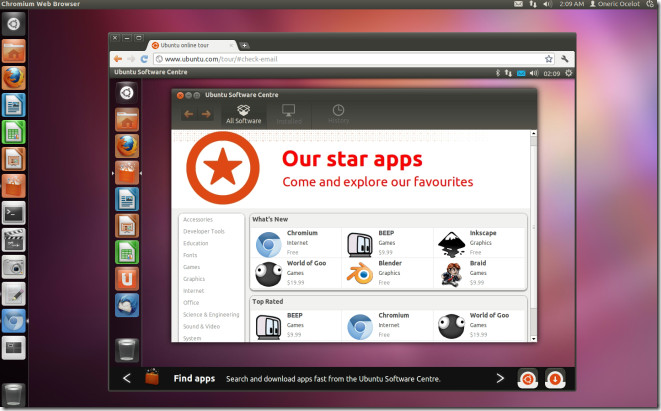This screenshot has height=411, width=661.
Task: Open the Dash home in the tour launcher
Action: click(127, 93)
